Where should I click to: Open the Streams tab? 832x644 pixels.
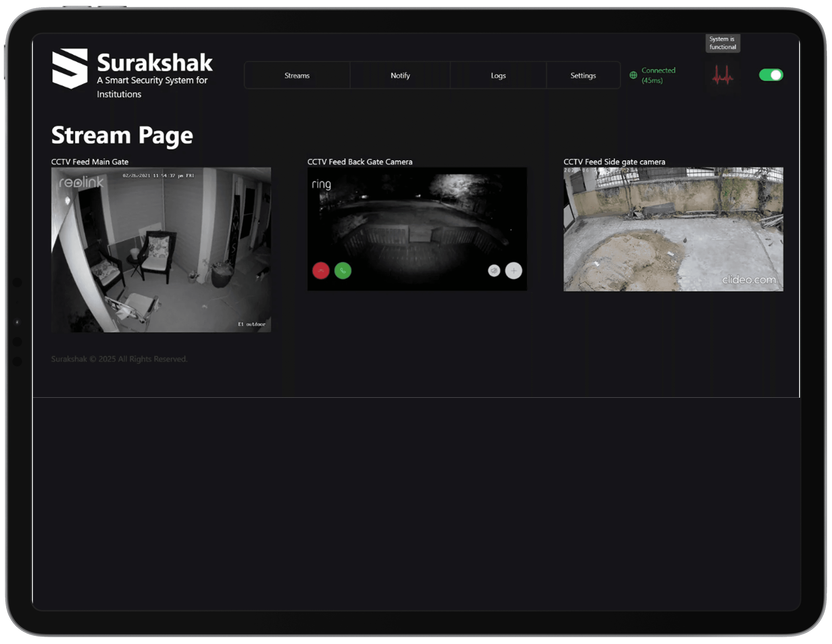click(x=297, y=75)
